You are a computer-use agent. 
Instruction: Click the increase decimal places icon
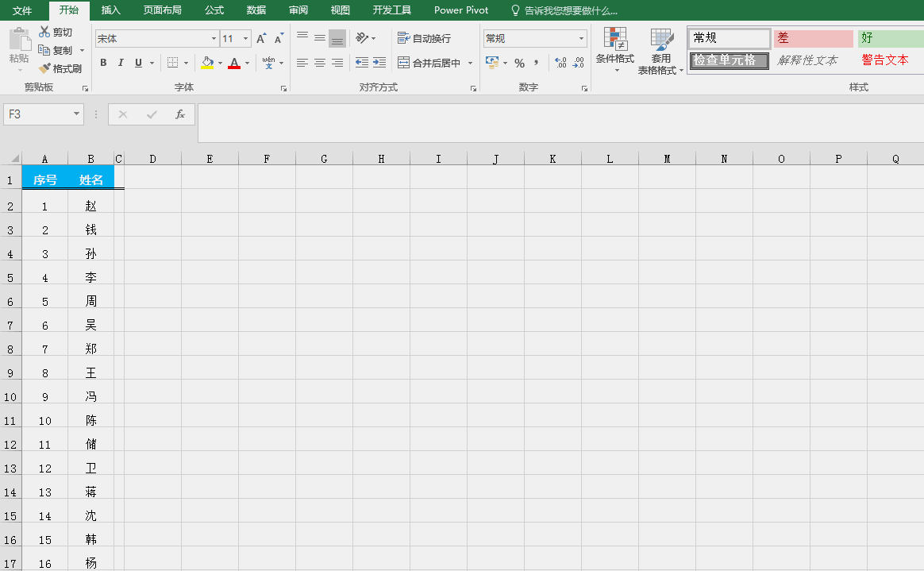(560, 63)
